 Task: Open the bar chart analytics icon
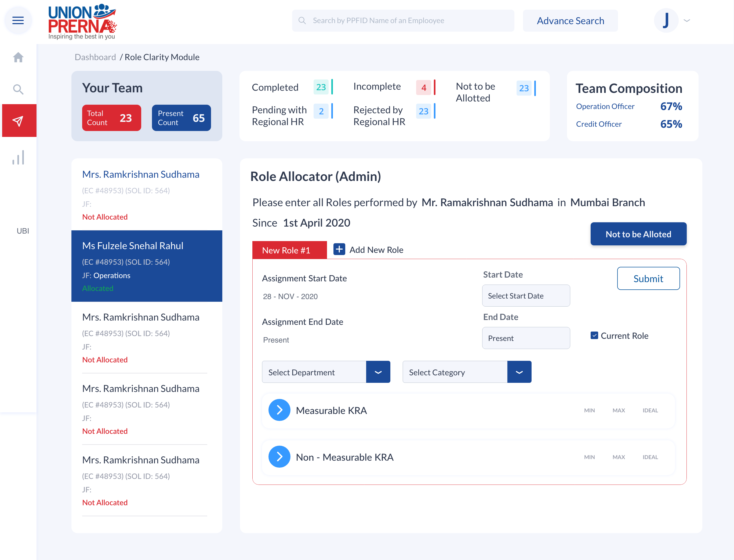(18, 158)
